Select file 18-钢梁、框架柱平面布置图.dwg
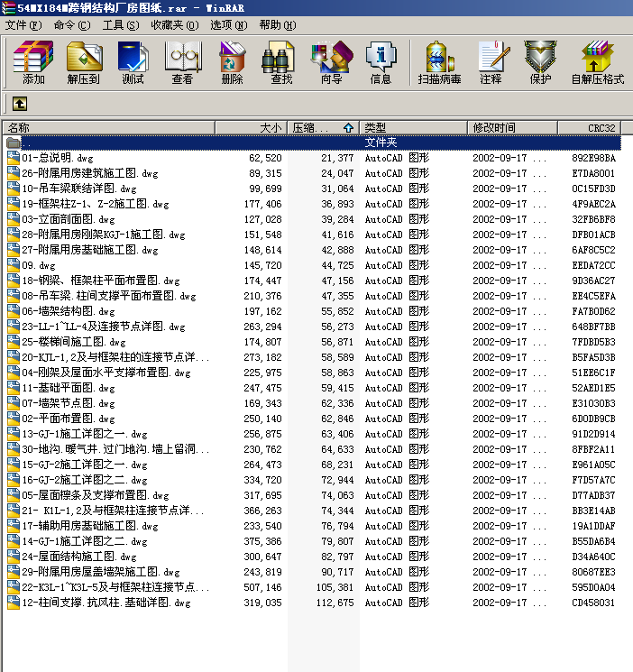 pyautogui.click(x=101, y=281)
